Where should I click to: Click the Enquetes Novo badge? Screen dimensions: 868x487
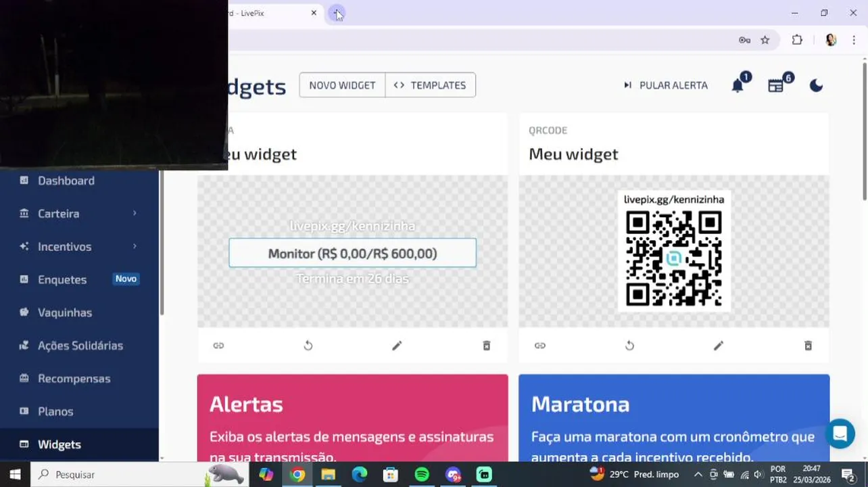pyautogui.click(x=126, y=279)
